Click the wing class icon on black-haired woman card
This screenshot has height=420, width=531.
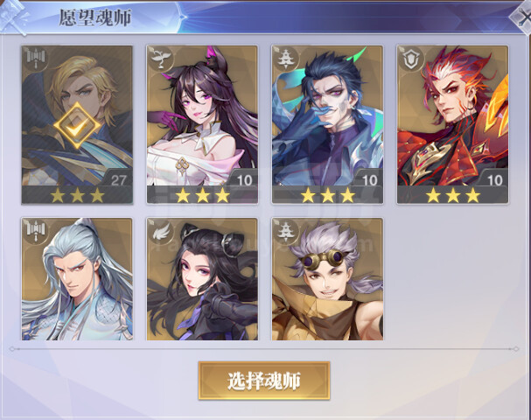tap(160, 231)
